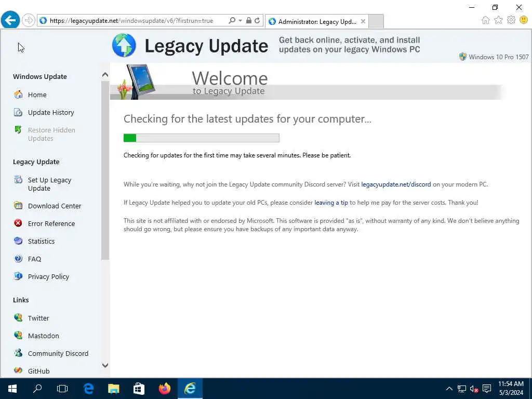Click the red Error Reference icon
The height and width of the screenshot is (399, 532).
(18, 223)
